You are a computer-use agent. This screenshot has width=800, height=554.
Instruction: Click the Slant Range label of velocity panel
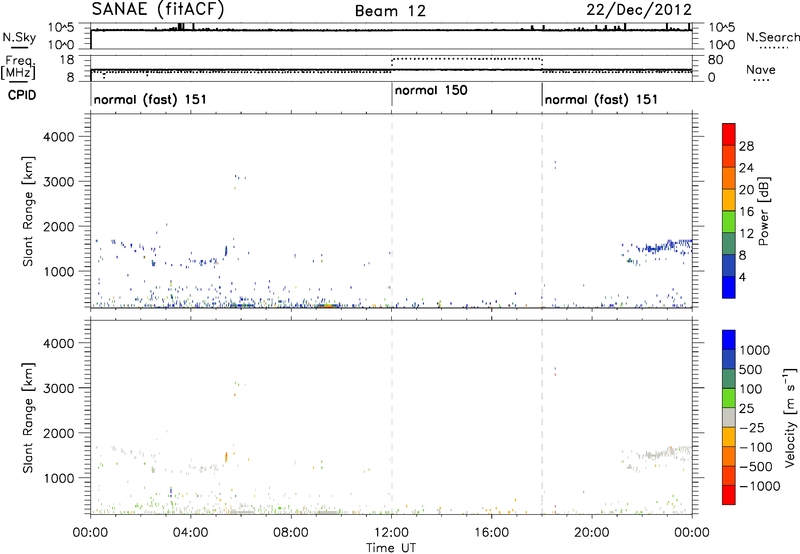click(29, 417)
